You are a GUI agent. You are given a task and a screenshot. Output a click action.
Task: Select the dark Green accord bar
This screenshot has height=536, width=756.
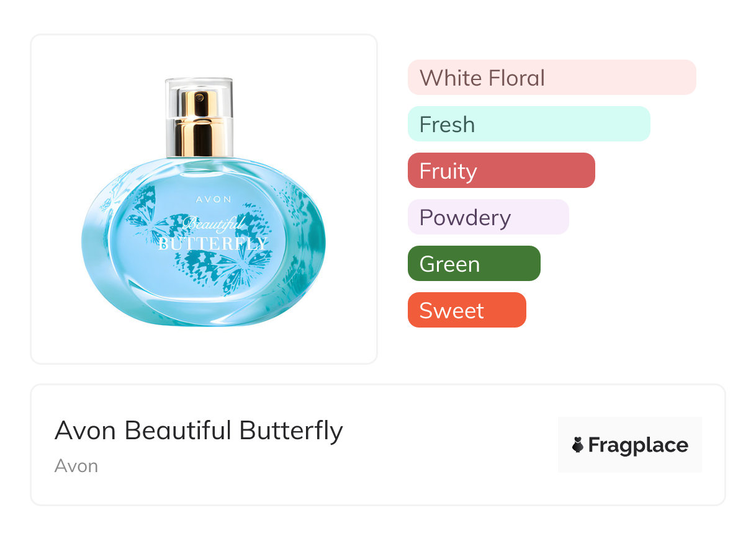coord(474,264)
